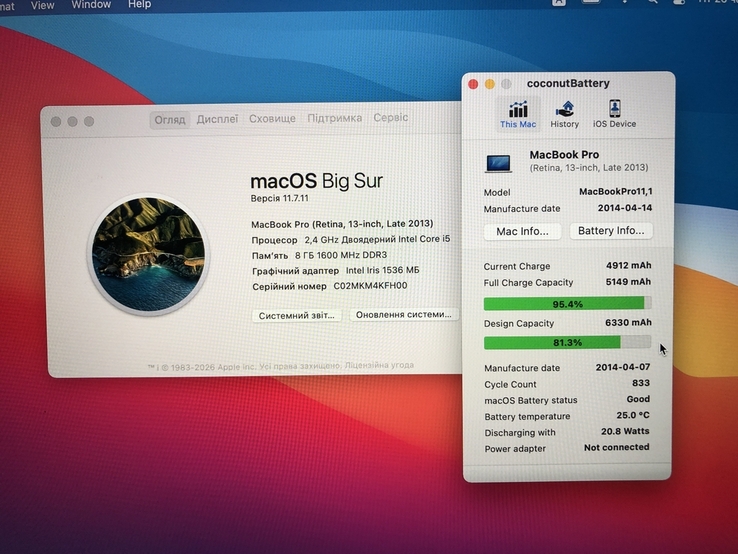Close the coconutBattery window with red button
The height and width of the screenshot is (554, 738).
[473, 84]
